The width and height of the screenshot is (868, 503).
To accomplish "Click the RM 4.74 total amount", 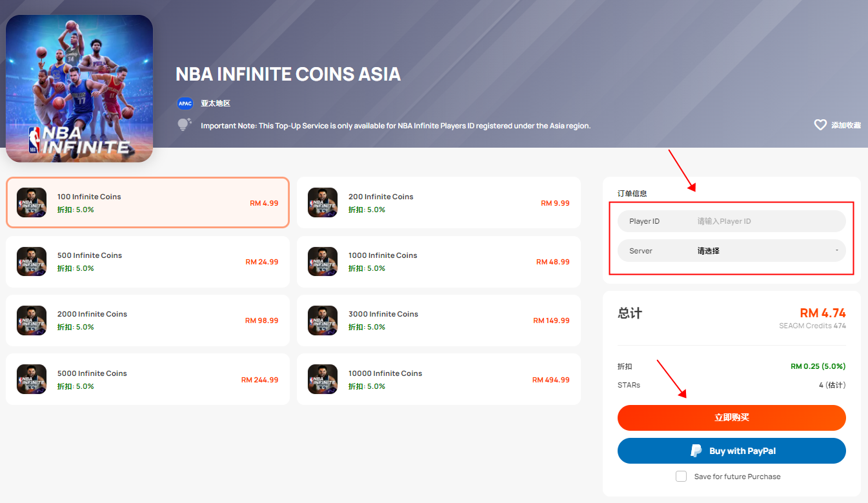I will pyautogui.click(x=822, y=313).
